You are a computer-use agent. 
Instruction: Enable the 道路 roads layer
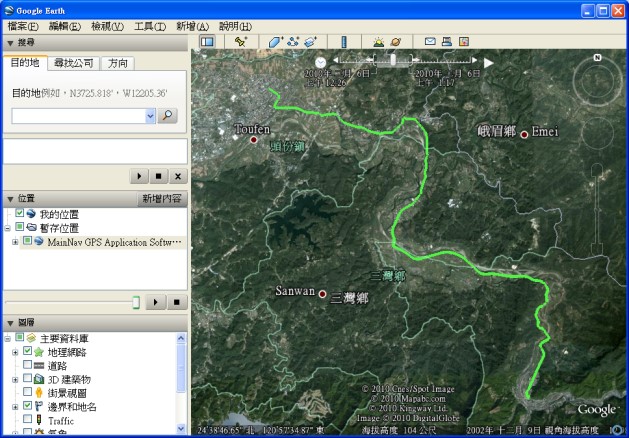pos(27,365)
